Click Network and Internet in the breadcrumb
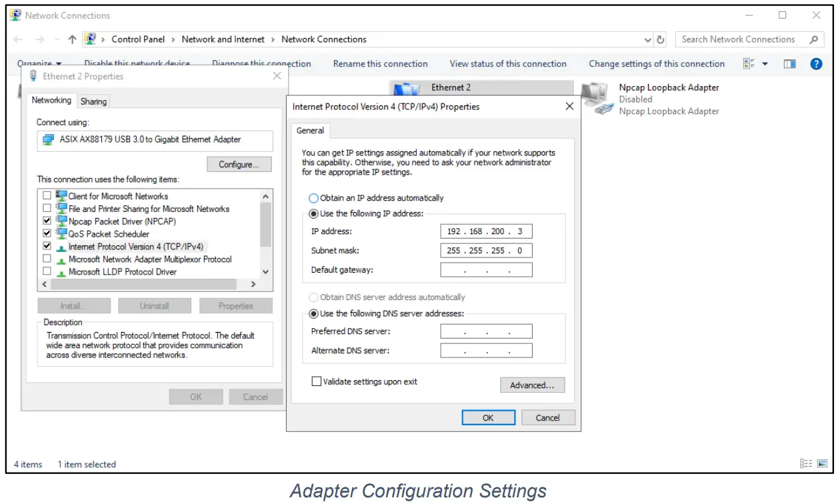Screen dimensions: 838x504 (223, 39)
